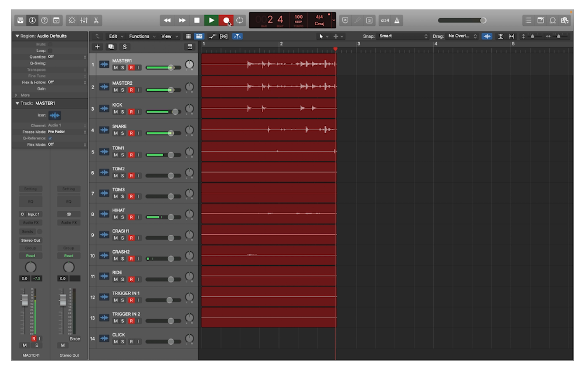Open the Note Pad icon
Screen dimensions: 588x366
click(x=541, y=20)
